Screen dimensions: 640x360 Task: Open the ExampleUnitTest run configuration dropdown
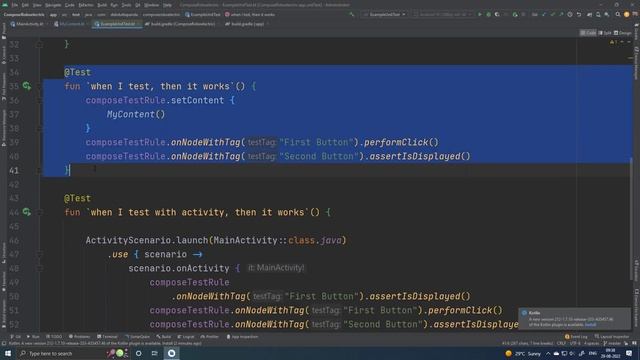point(384,14)
